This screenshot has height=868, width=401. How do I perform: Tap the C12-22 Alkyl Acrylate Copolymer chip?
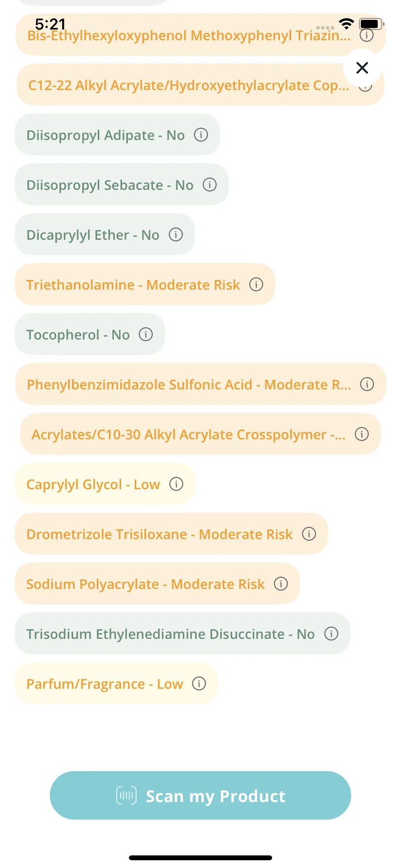tap(200, 85)
